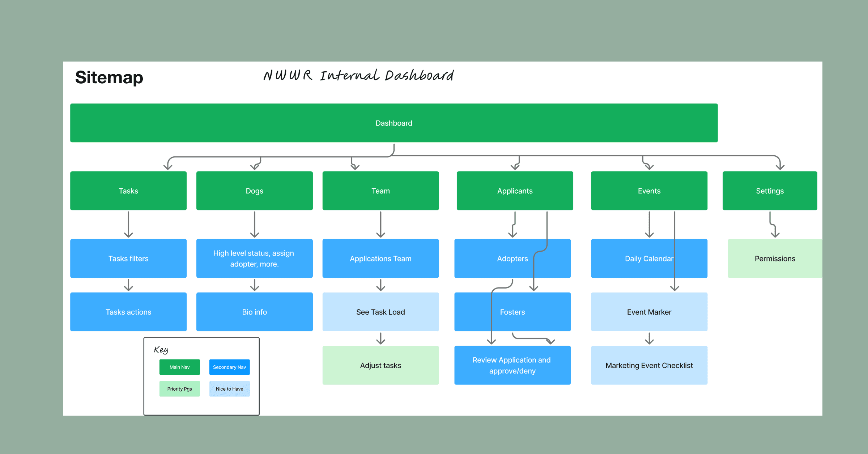
Task: Select the Daily Calendar box
Action: [x=649, y=258]
